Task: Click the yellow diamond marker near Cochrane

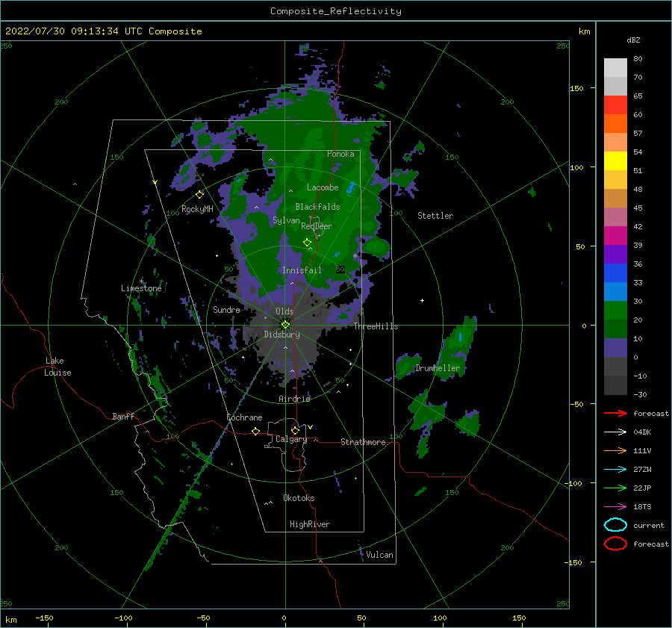Action: (256, 431)
